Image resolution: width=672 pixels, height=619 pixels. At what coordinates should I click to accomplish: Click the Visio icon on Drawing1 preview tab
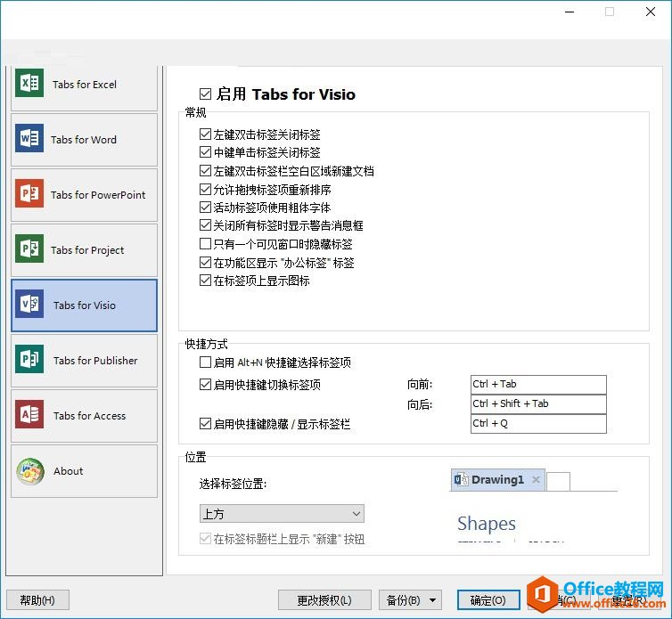coord(461,479)
